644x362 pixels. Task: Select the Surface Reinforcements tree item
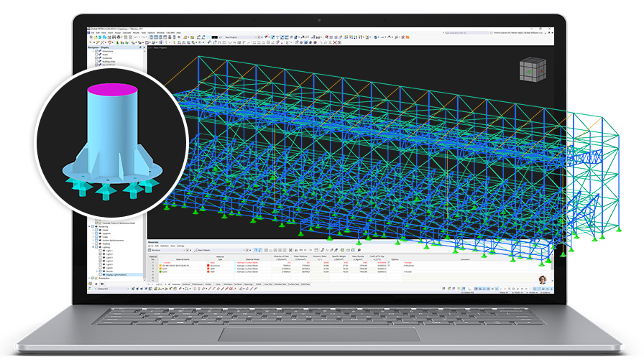coord(113,241)
